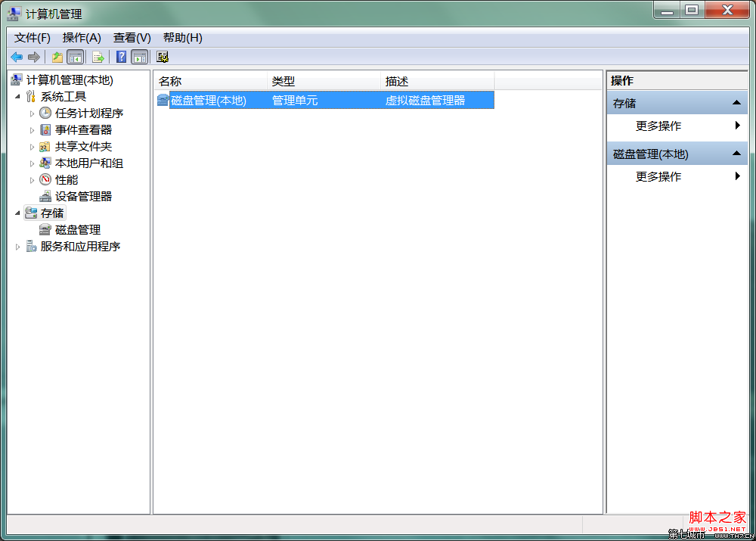Collapse the 系统工具 tree branch
The width and height of the screenshot is (756, 541).
19,96
